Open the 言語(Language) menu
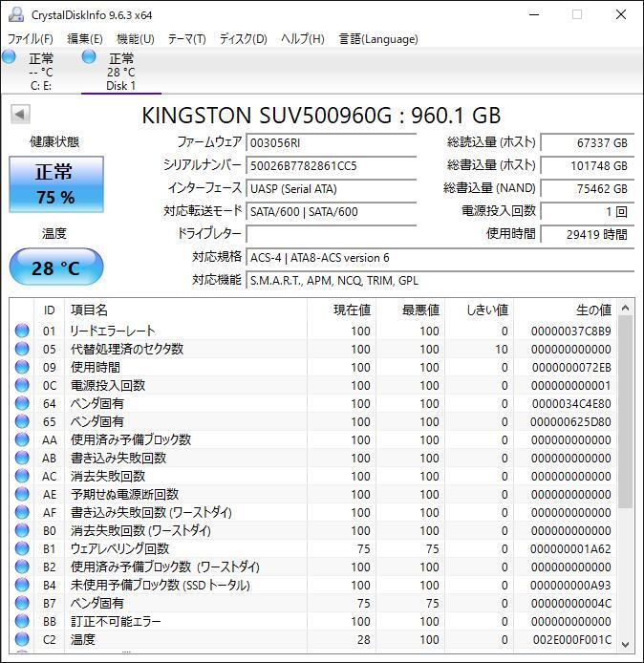The width and height of the screenshot is (644, 663). pyautogui.click(x=378, y=39)
